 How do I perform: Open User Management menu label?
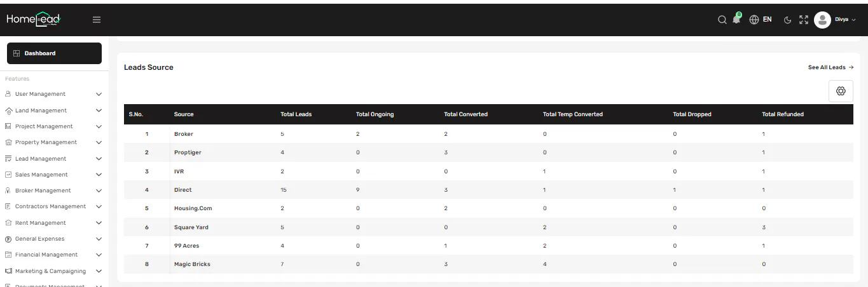[40, 94]
